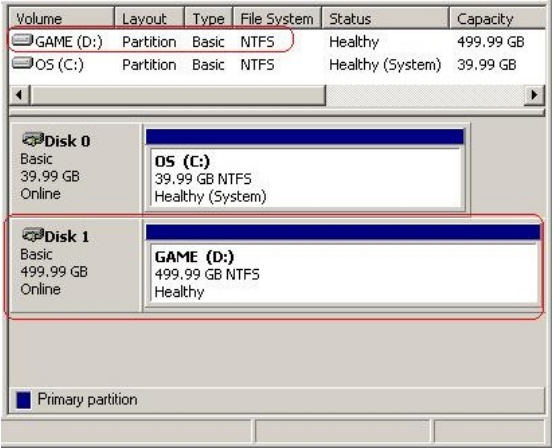553x448 pixels.
Task: Select the GAME (D:) row in volume list
Action: pyautogui.click(x=277, y=41)
